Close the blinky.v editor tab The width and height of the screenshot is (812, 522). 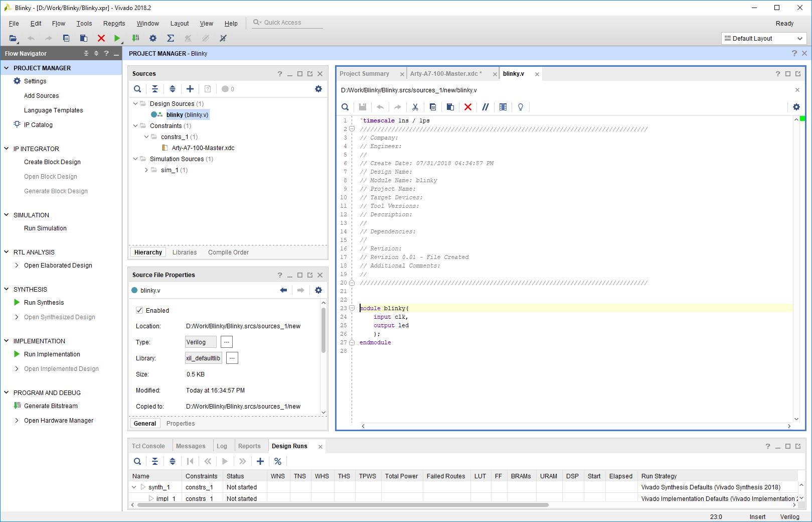pyautogui.click(x=537, y=74)
